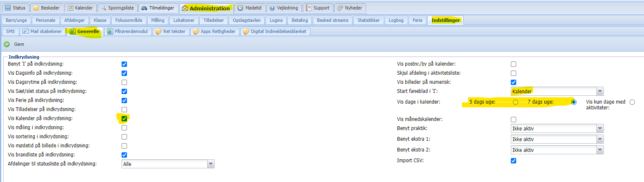Viewport: 644px width, 182px height.
Task: Check Skjul afdeling i aktivitetsliste
Action: pyautogui.click(x=513, y=73)
